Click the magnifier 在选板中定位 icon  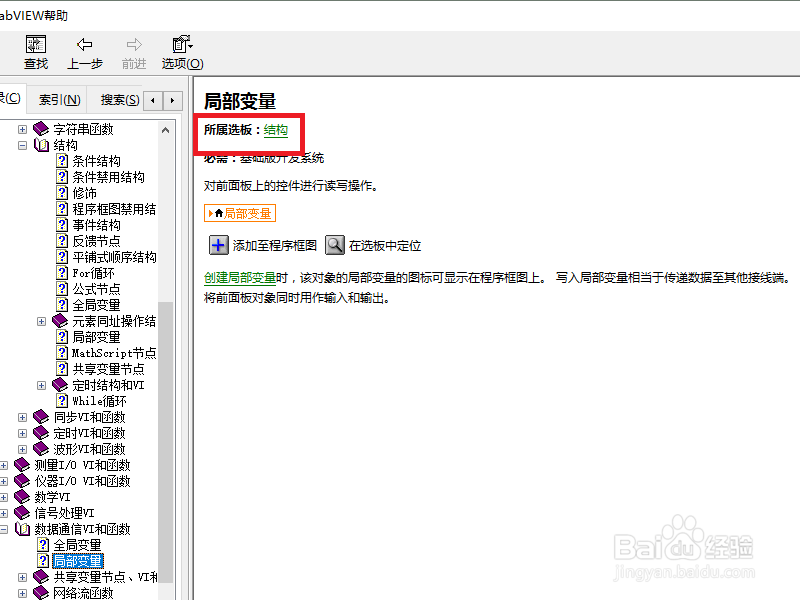pyautogui.click(x=335, y=245)
